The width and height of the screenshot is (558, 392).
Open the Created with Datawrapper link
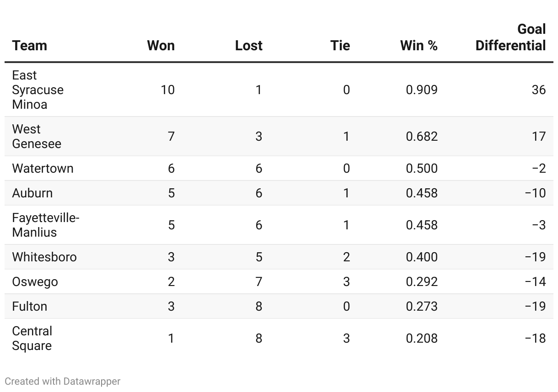click(63, 381)
